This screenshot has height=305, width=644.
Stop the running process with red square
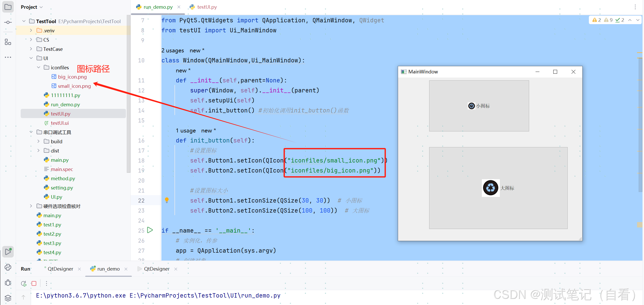coord(34,283)
